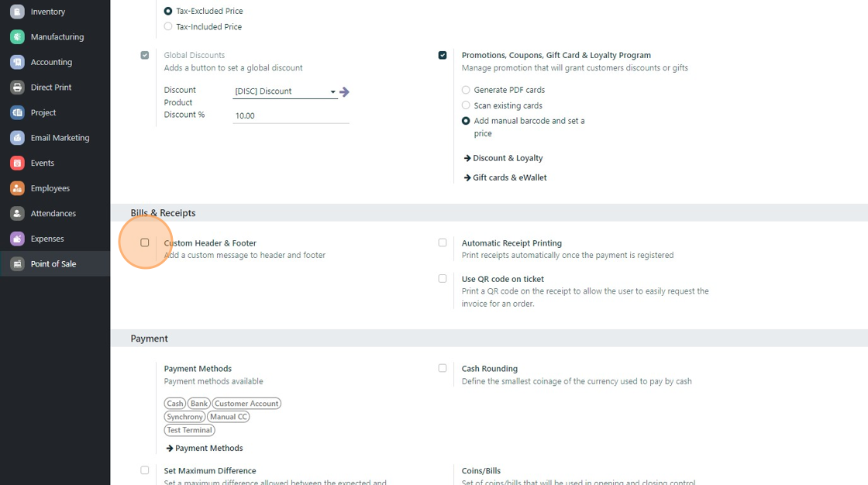Viewport: 868px width, 485px height.
Task: Open the Direct Print icon
Action: tap(17, 88)
